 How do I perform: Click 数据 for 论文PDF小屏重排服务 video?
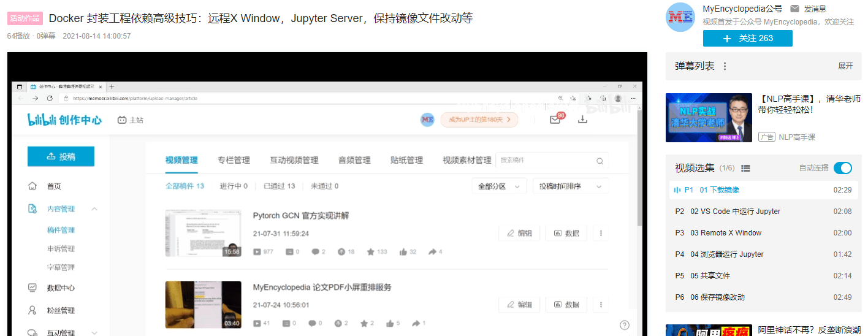coord(566,305)
